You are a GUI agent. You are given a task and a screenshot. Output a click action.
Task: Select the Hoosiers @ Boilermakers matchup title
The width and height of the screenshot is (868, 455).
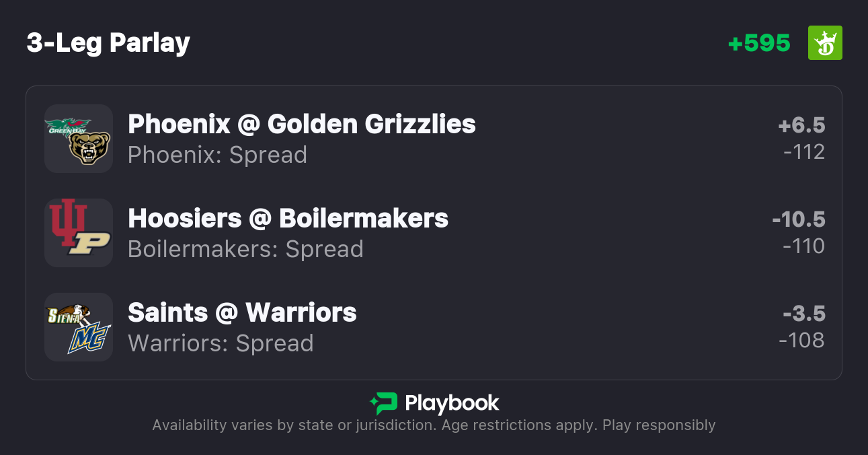pyautogui.click(x=288, y=218)
